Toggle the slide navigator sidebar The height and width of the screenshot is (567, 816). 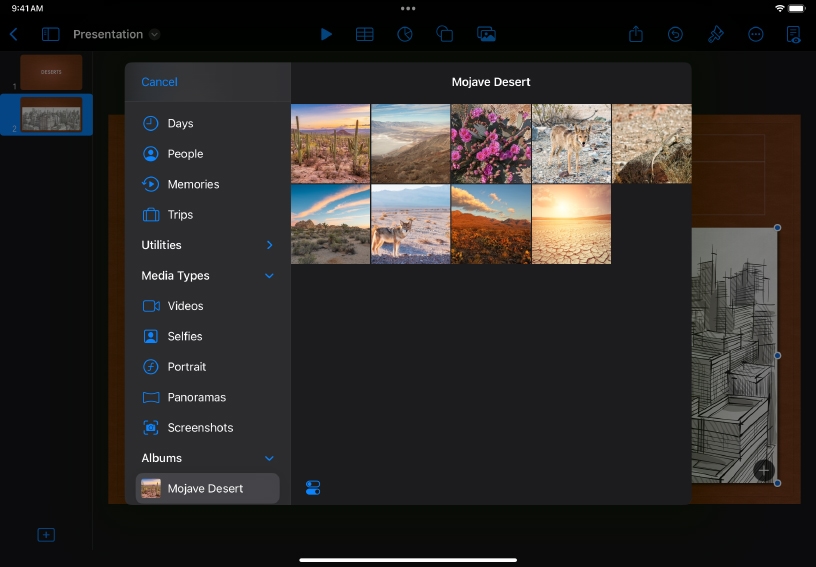click(50, 34)
